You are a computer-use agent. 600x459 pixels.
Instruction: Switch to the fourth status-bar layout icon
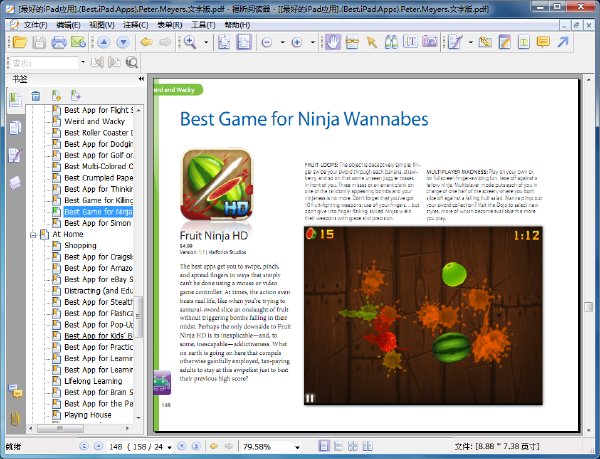367,446
